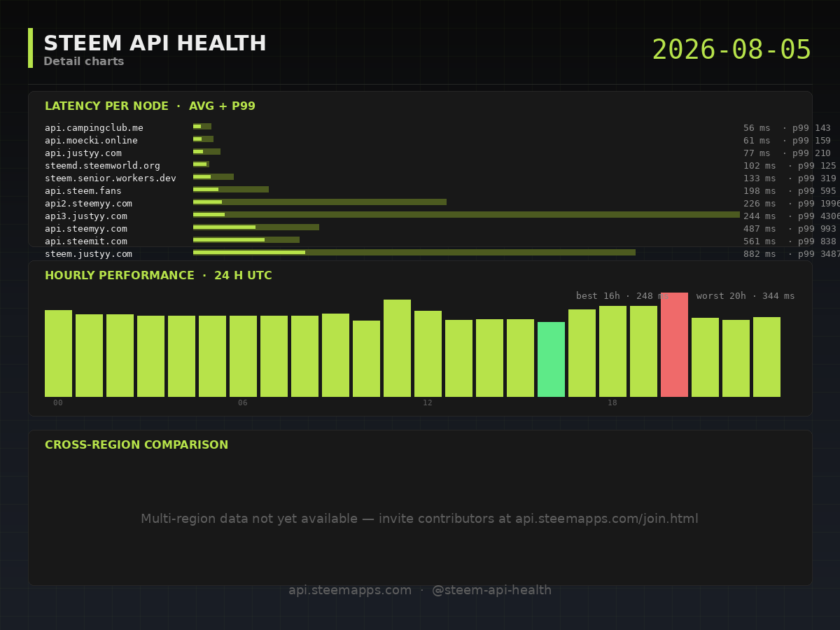Image resolution: width=840 pixels, height=630 pixels.
Task: Select the Detail charts subtitle
Action: point(84,62)
